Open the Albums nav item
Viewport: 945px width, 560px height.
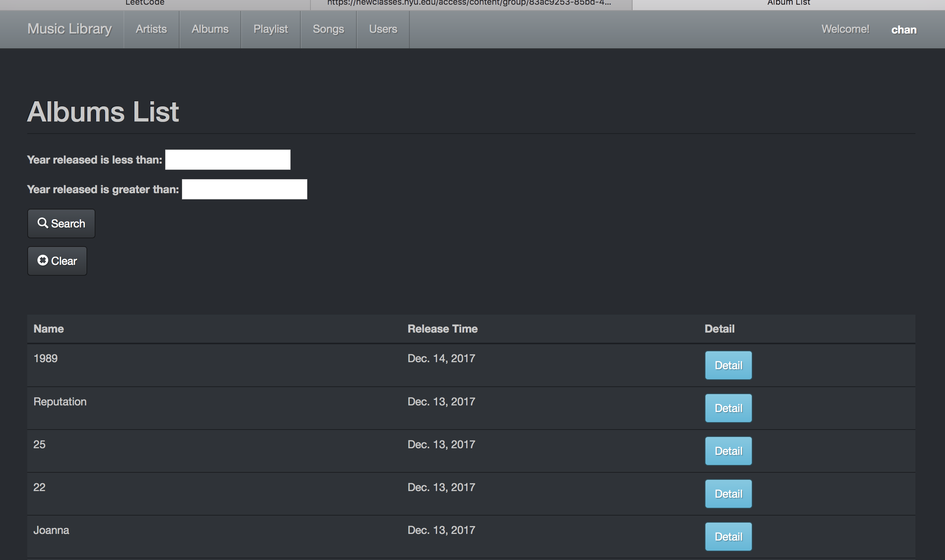click(x=210, y=29)
